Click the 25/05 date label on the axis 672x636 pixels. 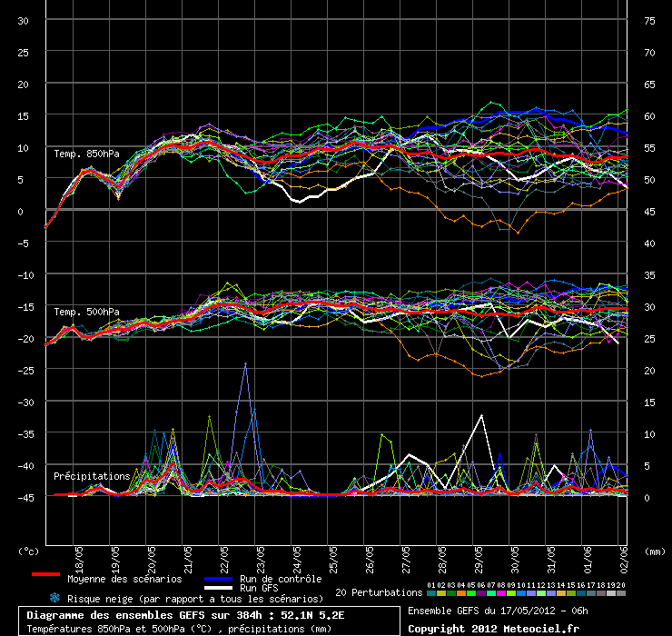tap(333, 560)
